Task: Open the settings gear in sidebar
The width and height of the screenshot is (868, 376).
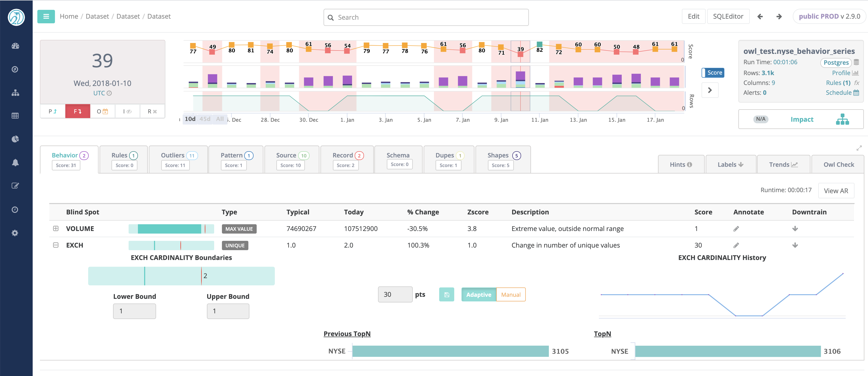Action: coord(15,233)
